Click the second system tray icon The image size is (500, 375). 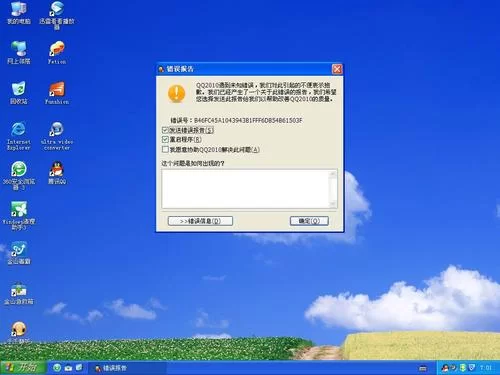click(x=454, y=368)
